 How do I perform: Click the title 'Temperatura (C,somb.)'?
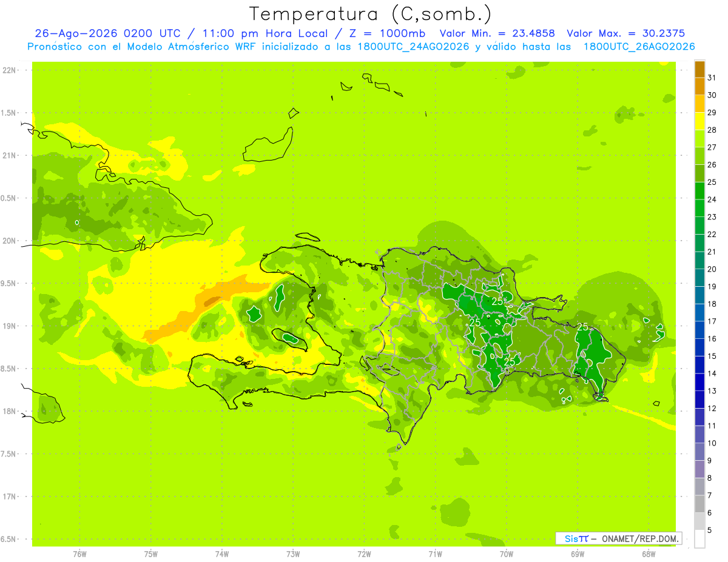(x=370, y=13)
